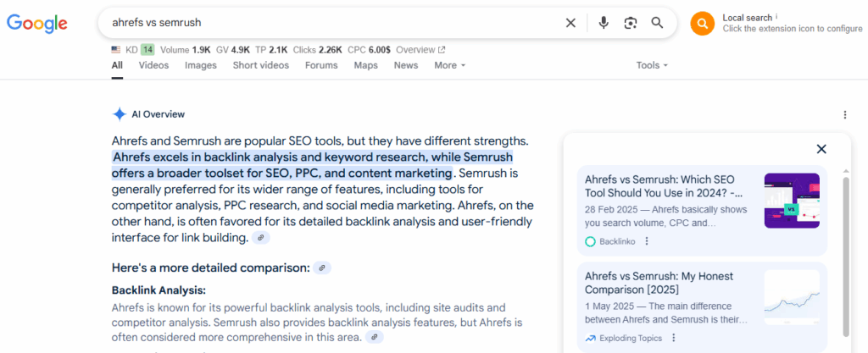Click the CPC 6.00$ metric
This screenshot has width=868, height=353.
(x=369, y=50)
